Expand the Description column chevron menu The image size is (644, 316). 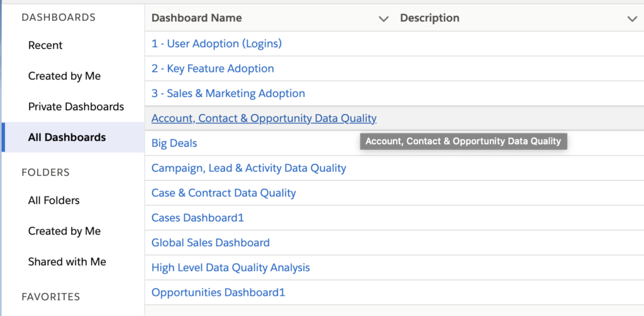(632, 18)
